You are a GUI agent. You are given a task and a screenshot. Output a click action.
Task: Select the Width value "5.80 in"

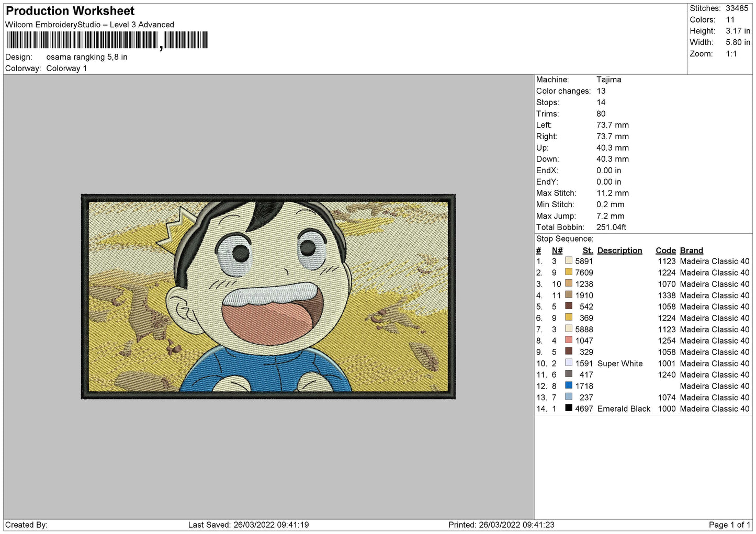(x=738, y=42)
